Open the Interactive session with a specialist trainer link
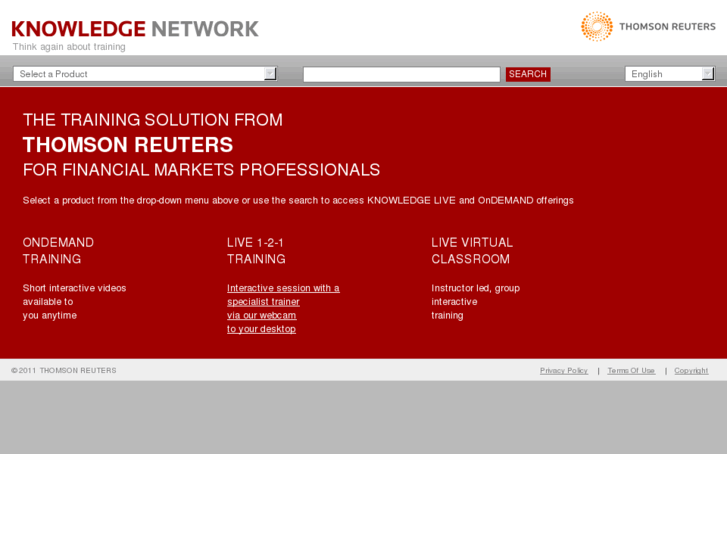 click(x=283, y=308)
